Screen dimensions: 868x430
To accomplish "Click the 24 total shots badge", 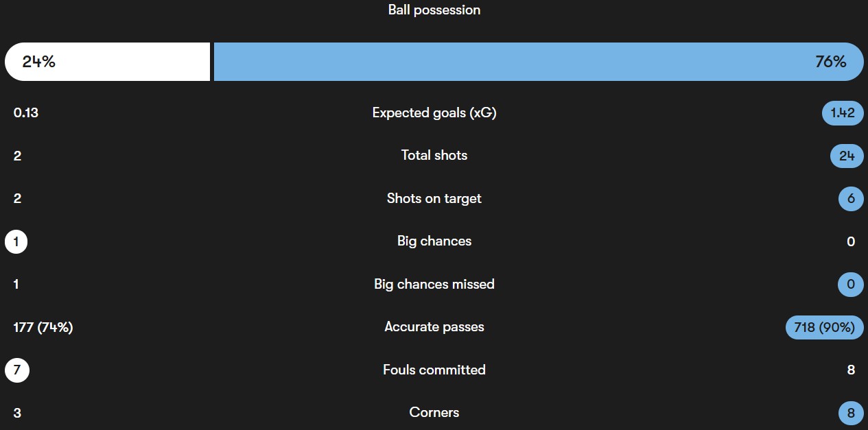I will pyautogui.click(x=847, y=156).
